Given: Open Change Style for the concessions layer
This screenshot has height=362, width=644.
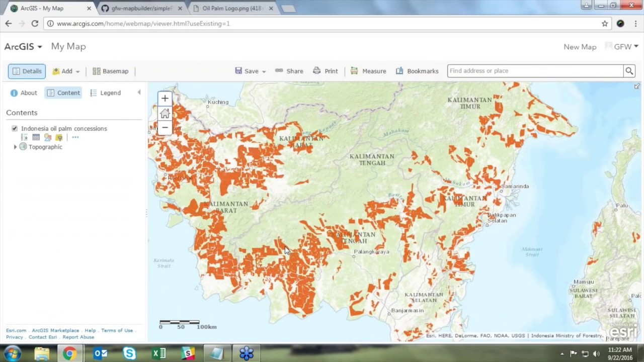Looking at the screenshot, I should point(48,137).
